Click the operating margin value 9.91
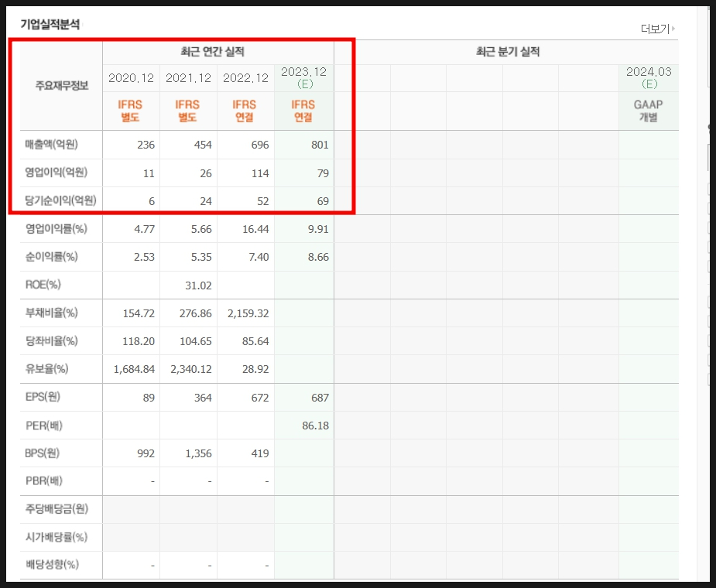Viewport: 716px width, 588px height. (318, 229)
